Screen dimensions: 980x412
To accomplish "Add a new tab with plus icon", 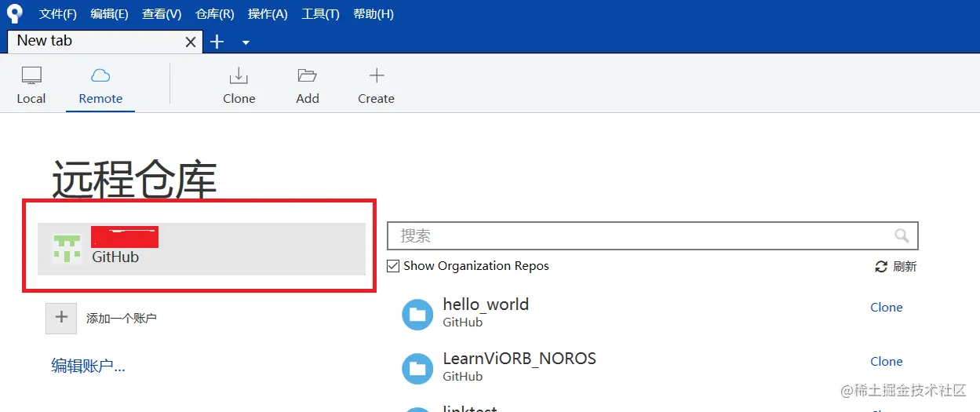I will click(x=217, y=42).
